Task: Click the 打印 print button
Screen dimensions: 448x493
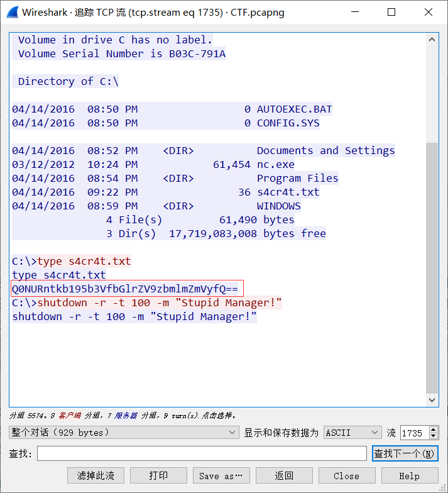Action: 158,475
